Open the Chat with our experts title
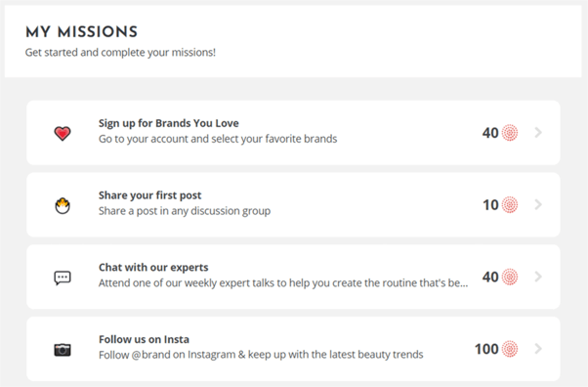This screenshot has width=588, height=387. [x=153, y=267]
